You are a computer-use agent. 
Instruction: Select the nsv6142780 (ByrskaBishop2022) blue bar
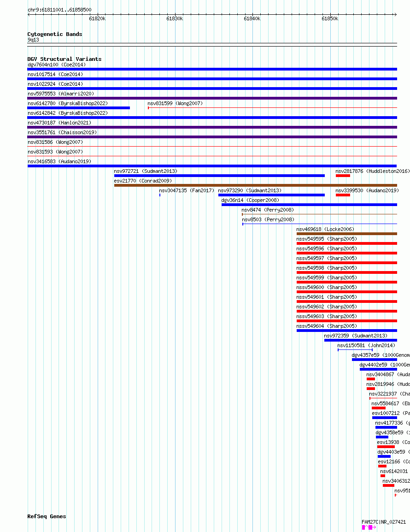coord(79,108)
